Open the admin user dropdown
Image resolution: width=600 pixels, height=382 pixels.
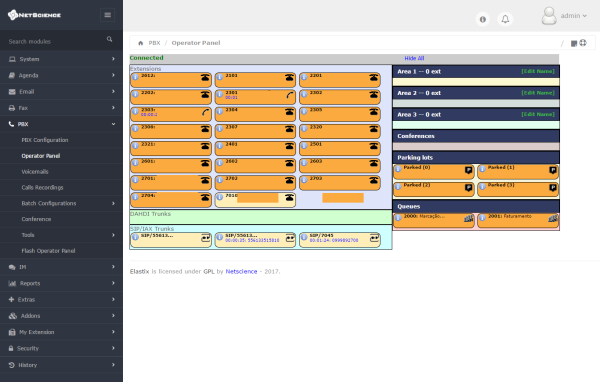pyautogui.click(x=564, y=16)
